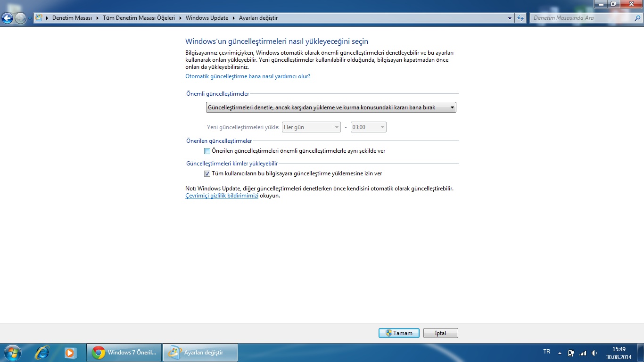Click the Önerilen güncelleştirmeler section label
This screenshot has width=644, height=362.
pyautogui.click(x=219, y=141)
